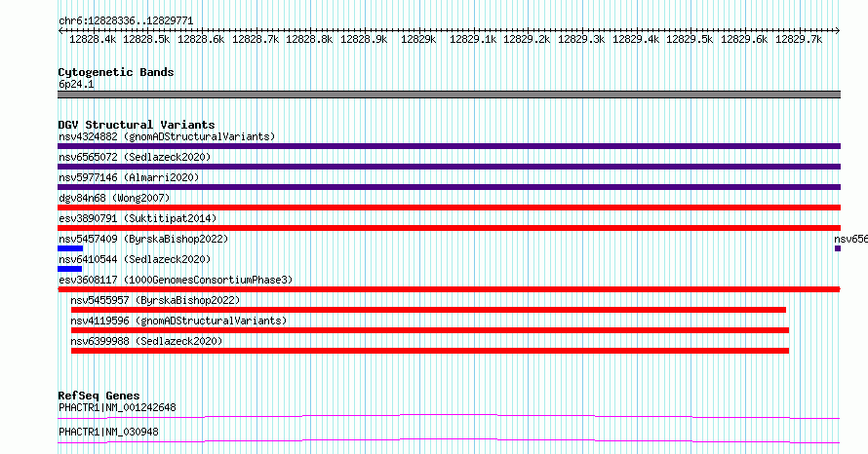Click the purple bar under nsv5977146
This screenshot has height=454, width=868.
[449, 187]
